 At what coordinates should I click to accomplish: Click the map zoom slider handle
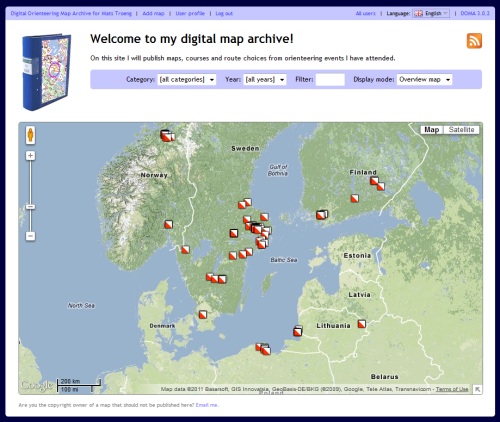(30, 207)
